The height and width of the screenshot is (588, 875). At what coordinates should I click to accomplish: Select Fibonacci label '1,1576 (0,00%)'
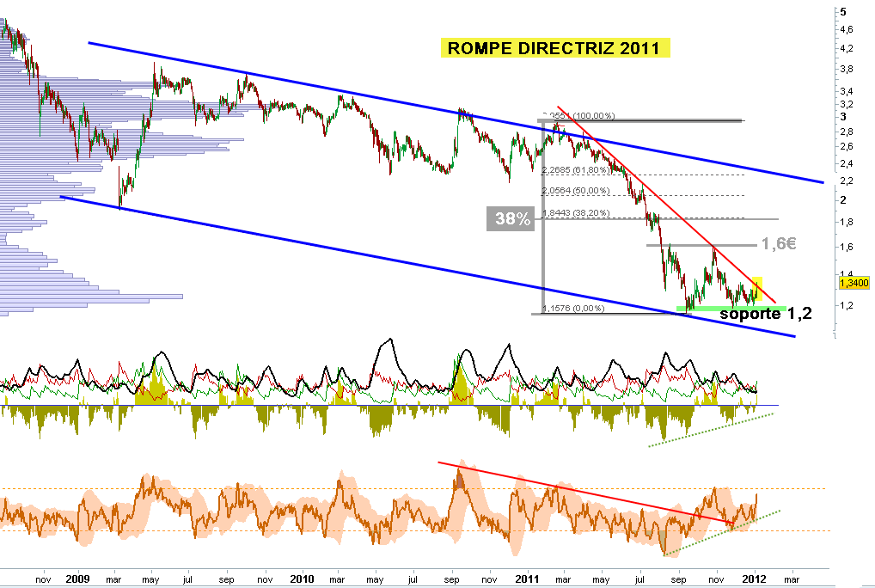[573, 308]
